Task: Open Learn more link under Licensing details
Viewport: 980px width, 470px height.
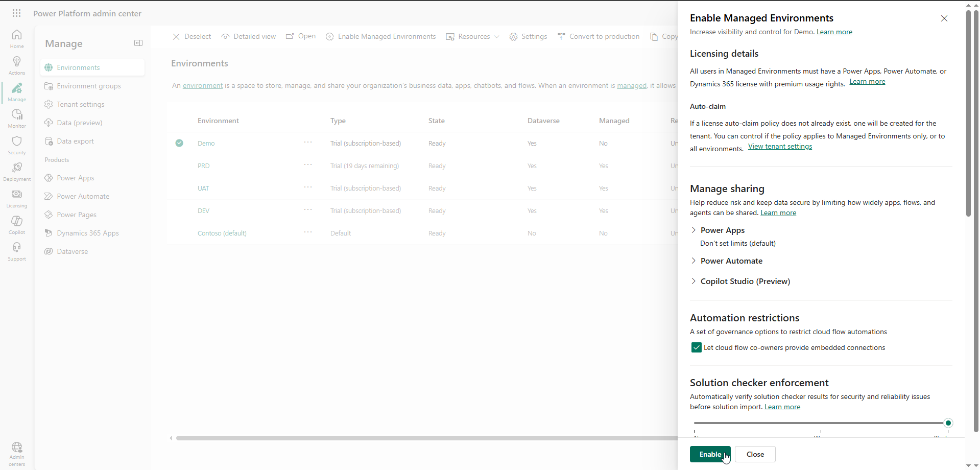Action: [x=867, y=82]
